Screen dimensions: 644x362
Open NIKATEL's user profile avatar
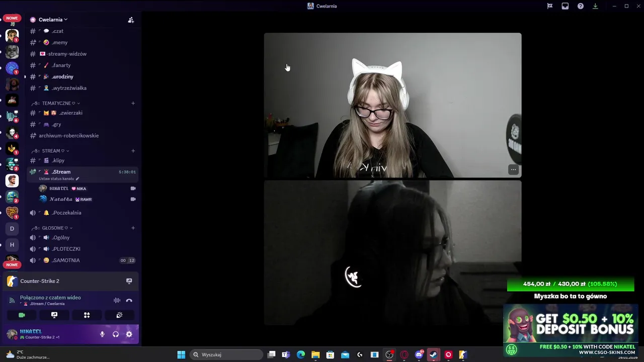[x=12, y=334]
